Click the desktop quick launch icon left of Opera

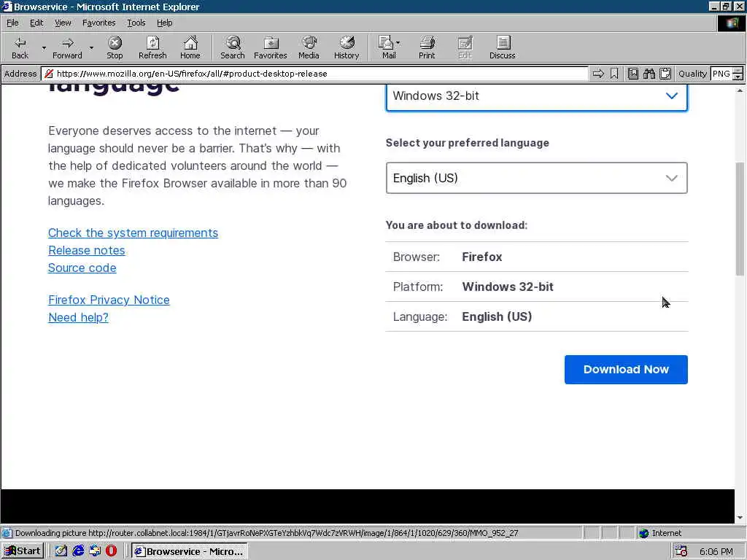click(x=95, y=551)
